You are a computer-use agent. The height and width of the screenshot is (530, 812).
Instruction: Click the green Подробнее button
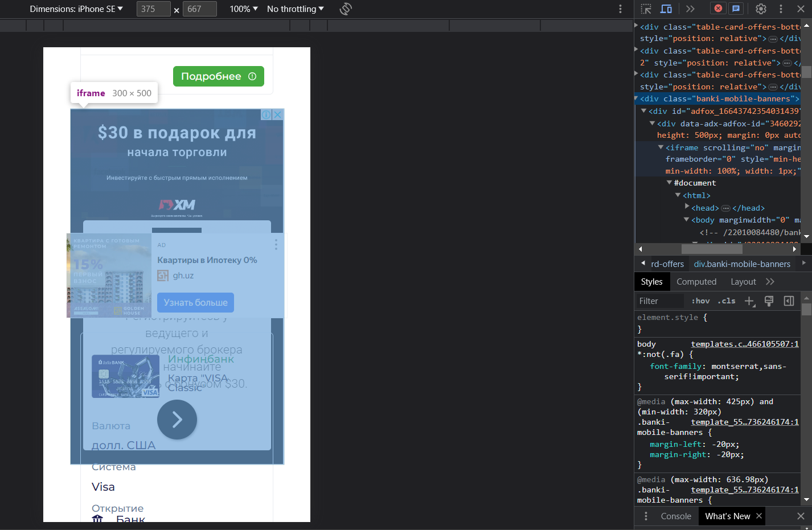(x=219, y=76)
